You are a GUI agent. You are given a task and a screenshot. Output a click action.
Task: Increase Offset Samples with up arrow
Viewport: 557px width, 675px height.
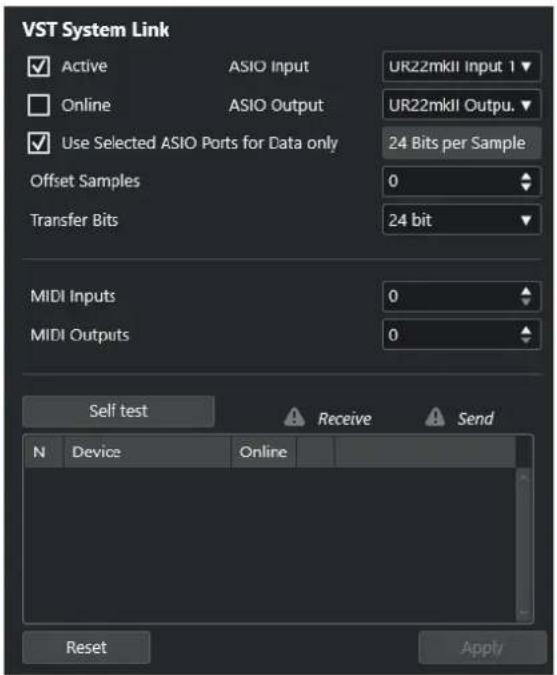tap(526, 176)
